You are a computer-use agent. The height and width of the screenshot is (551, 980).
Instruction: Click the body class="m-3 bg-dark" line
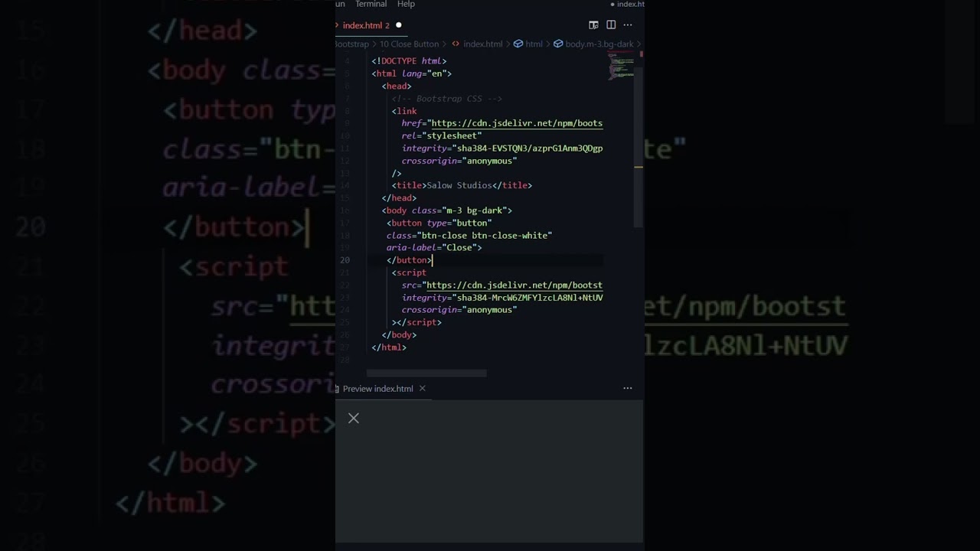tap(447, 210)
